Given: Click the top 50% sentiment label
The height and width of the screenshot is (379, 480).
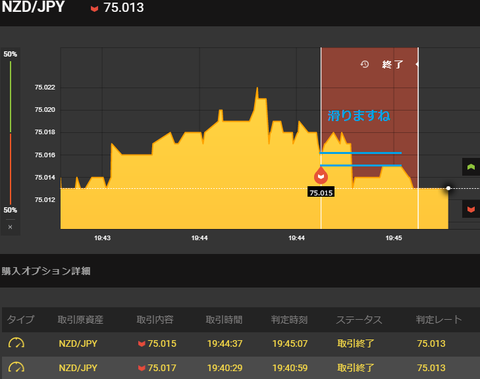Looking at the screenshot, I should pyautogui.click(x=10, y=54).
